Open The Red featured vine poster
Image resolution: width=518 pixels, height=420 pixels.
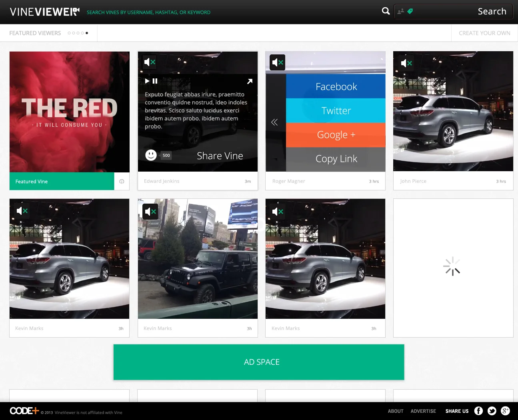(70, 112)
